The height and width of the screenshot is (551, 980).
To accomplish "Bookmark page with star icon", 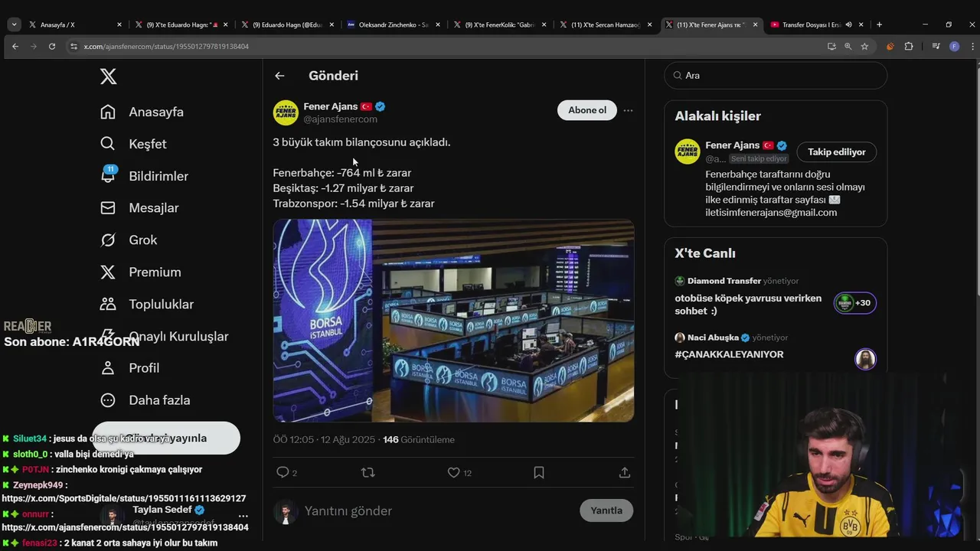I will pyautogui.click(x=864, y=47).
